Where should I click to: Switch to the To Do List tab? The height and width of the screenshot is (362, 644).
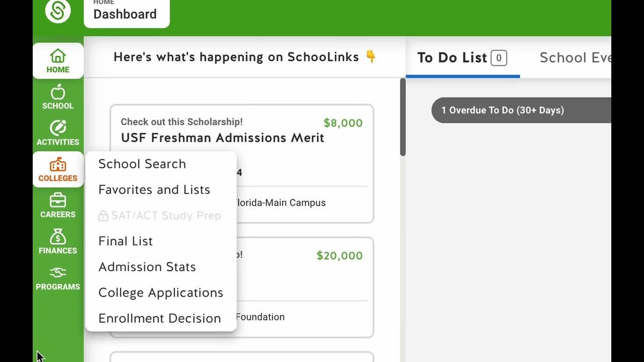[x=462, y=58]
